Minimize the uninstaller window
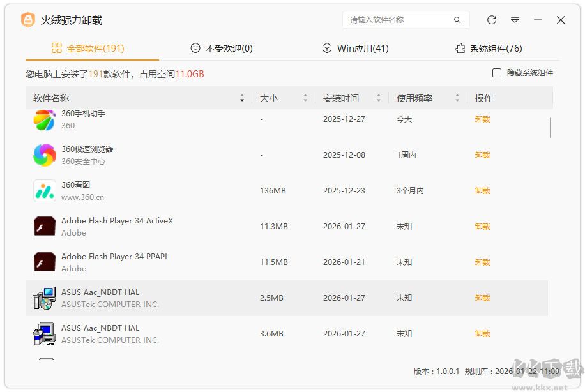Screen dimensions: 585x392 (x=538, y=20)
